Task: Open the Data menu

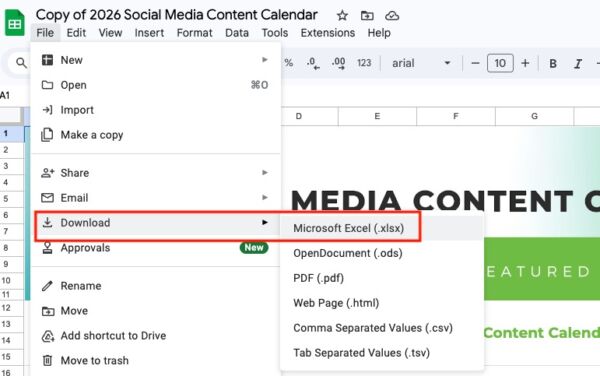Action: coord(237,33)
